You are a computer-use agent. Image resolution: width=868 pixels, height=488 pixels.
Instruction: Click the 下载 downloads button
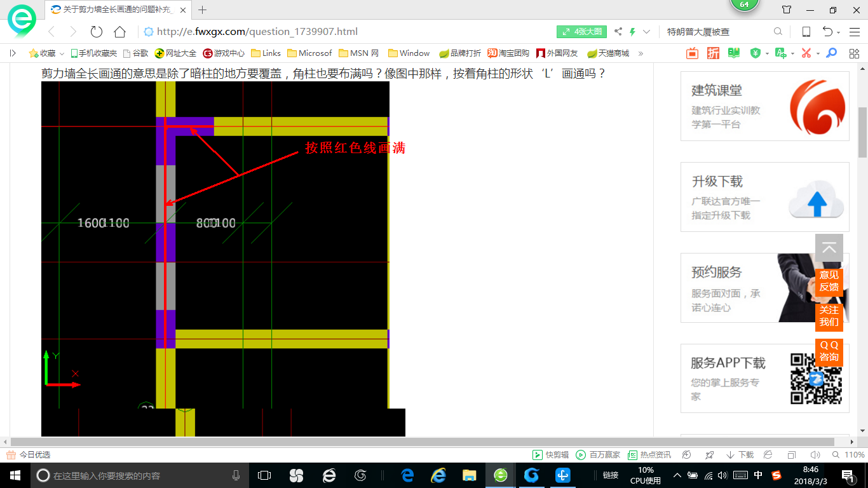740,455
